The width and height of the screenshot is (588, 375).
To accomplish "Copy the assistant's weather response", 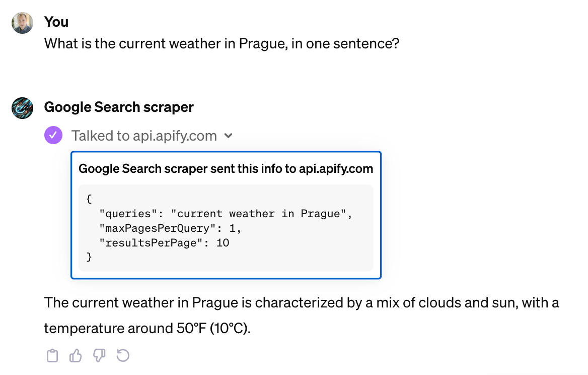I will point(52,356).
